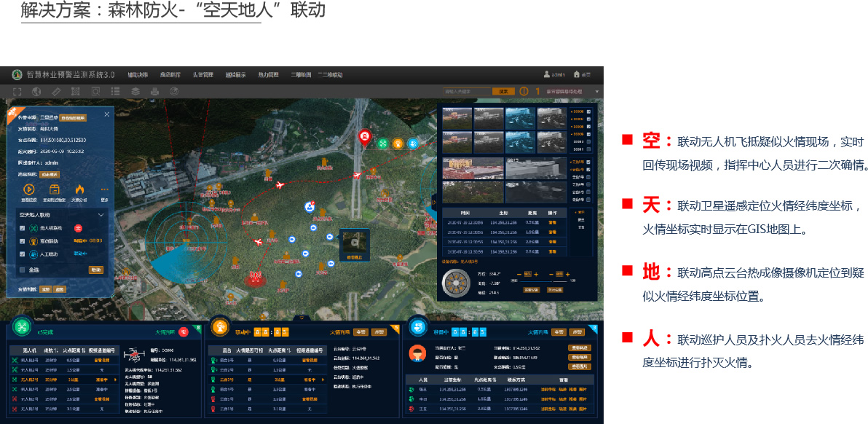Collapse bottom panels with the center chevron
The height and width of the screenshot is (424, 868).
point(302,318)
